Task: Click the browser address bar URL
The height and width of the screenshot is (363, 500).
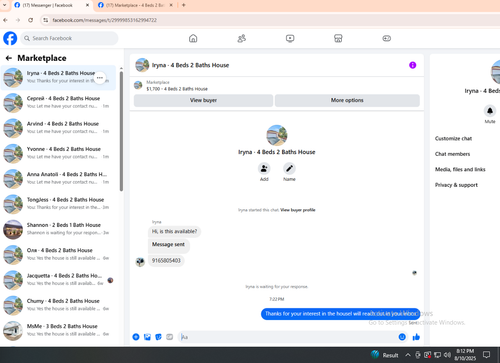Action: pos(104,20)
